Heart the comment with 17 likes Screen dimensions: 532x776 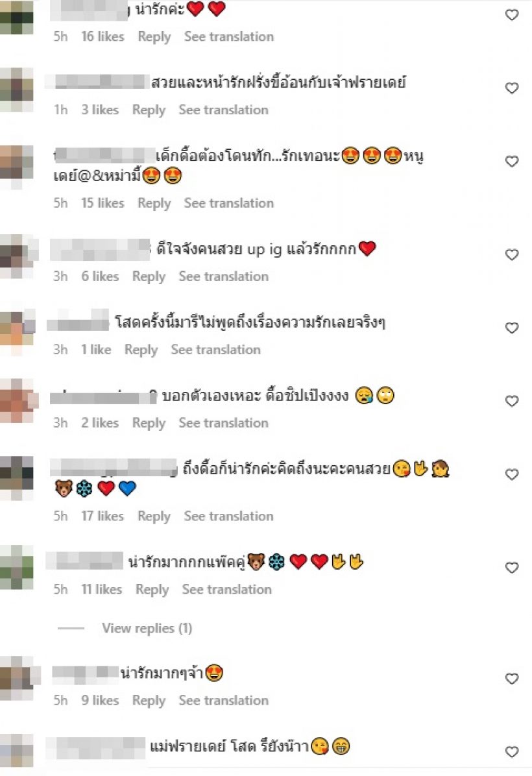[x=512, y=474]
